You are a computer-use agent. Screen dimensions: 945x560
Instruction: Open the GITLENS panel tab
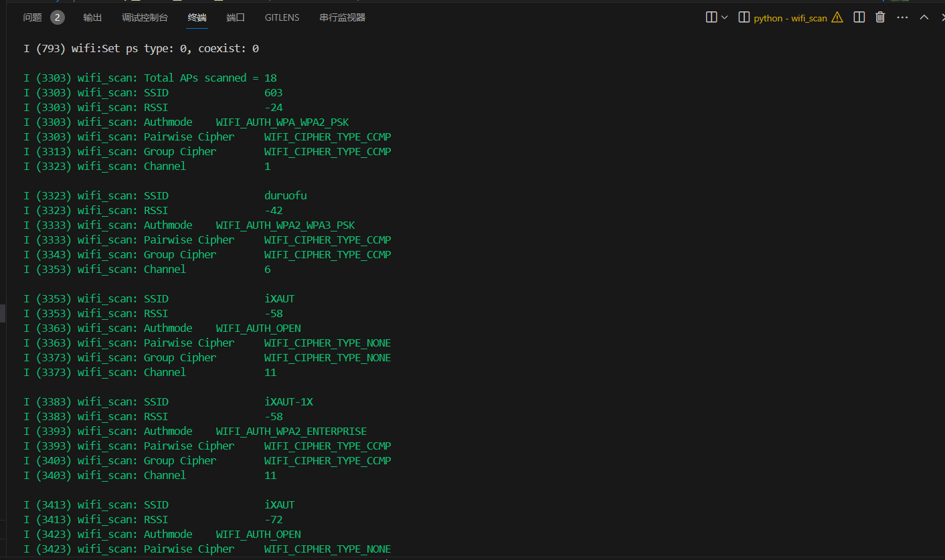[x=282, y=17]
